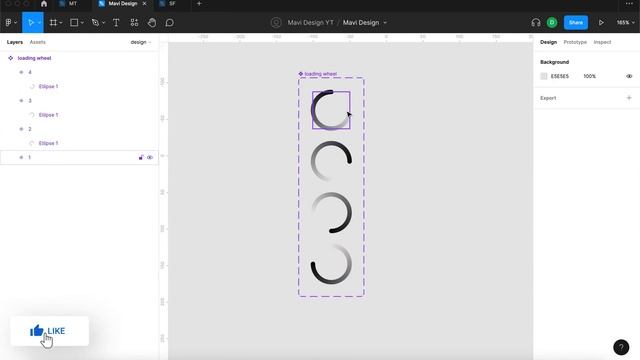Toggle Background color visibility eye
640x360 pixels.
(x=629, y=76)
